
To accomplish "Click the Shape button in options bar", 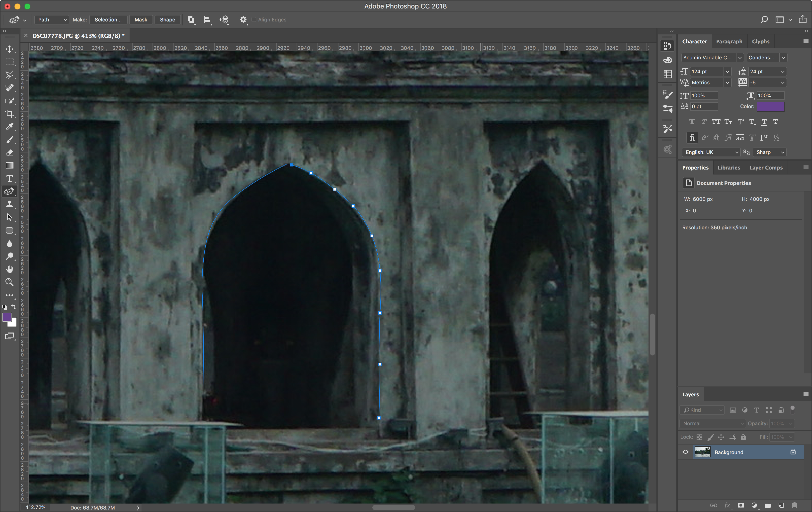I will 167,19.
